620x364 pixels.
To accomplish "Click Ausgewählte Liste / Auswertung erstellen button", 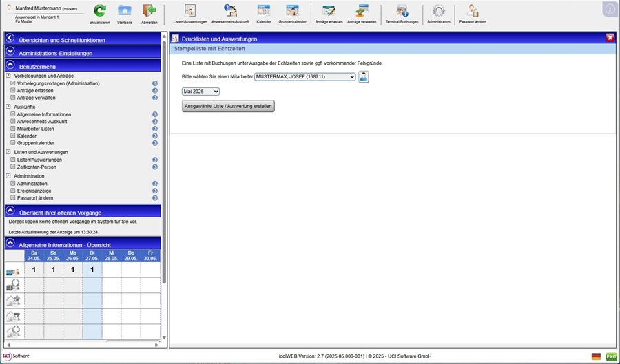I will (x=228, y=106).
